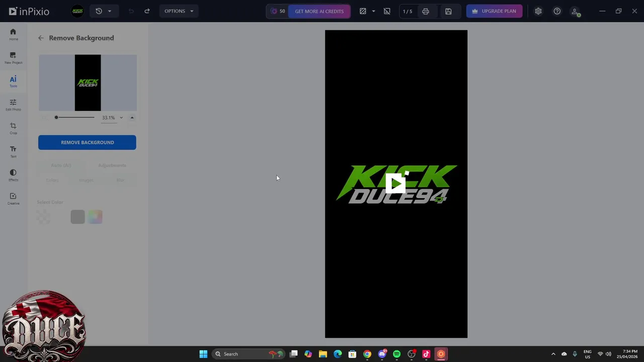Open the Edit Photo adjustments panel
644x362 pixels.
point(13,105)
